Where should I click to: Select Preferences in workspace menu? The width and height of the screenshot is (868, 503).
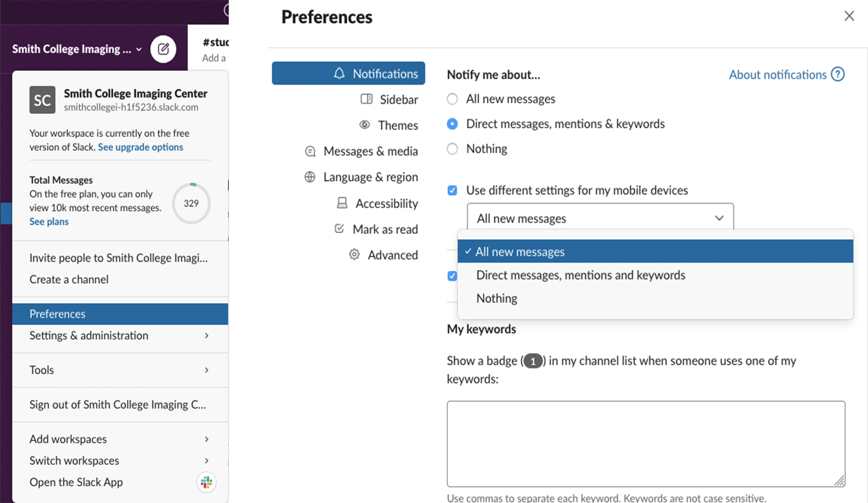tap(120, 314)
